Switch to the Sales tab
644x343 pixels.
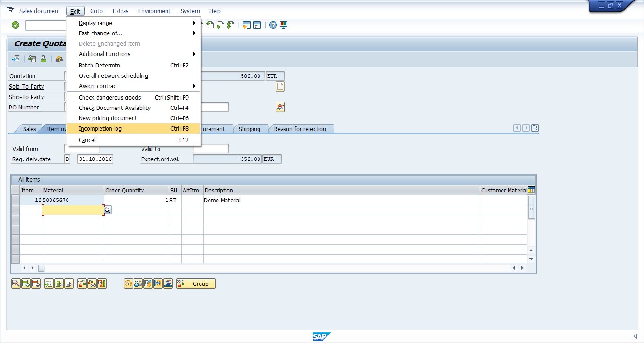click(29, 129)
